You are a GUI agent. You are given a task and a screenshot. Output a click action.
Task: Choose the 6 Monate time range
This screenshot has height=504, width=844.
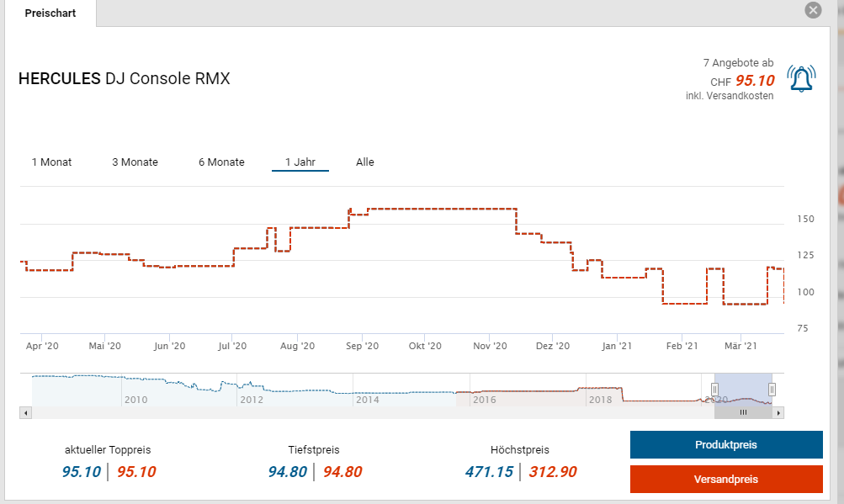point(221,162)
